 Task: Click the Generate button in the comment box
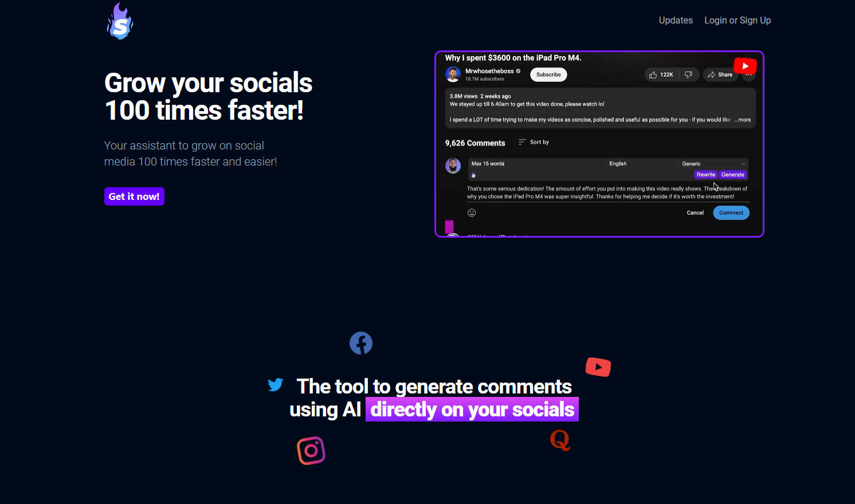pyautogui.click(x=732, y=174)
